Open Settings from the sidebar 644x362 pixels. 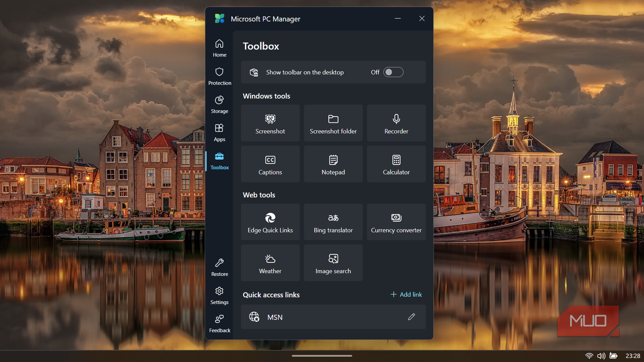(219, 296)
